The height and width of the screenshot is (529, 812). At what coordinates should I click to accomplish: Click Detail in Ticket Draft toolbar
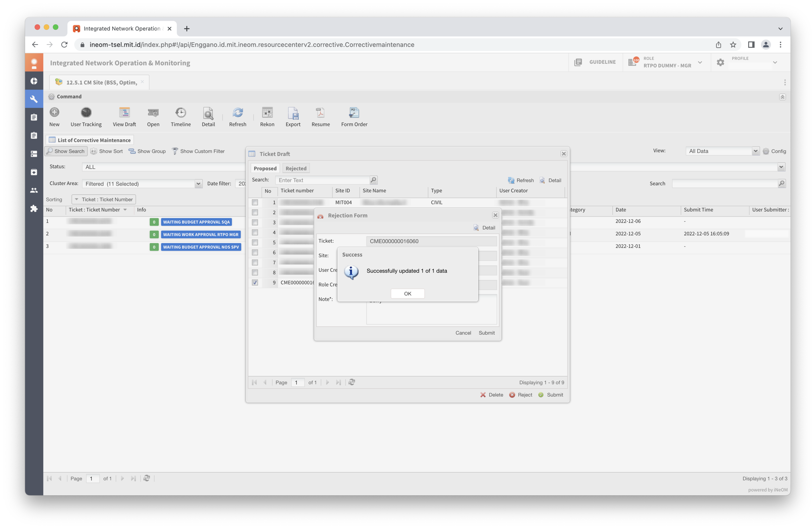point(550,180)
